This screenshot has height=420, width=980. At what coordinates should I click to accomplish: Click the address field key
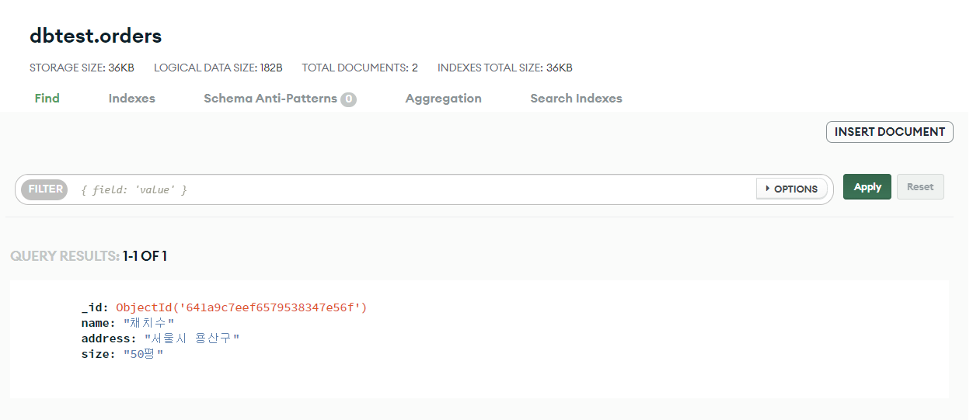pyautogui.click(x=109, y=338)
